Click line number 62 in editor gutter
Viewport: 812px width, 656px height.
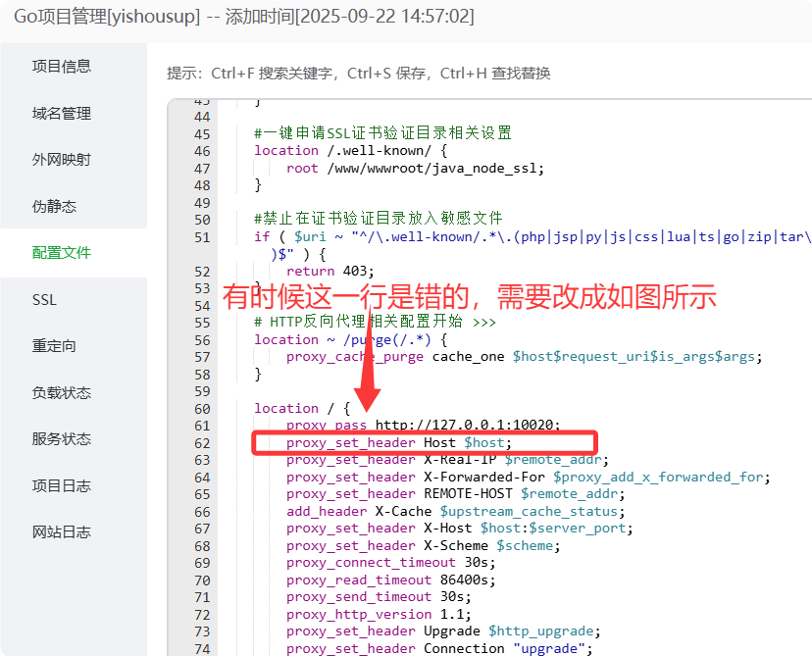point(202,443)
